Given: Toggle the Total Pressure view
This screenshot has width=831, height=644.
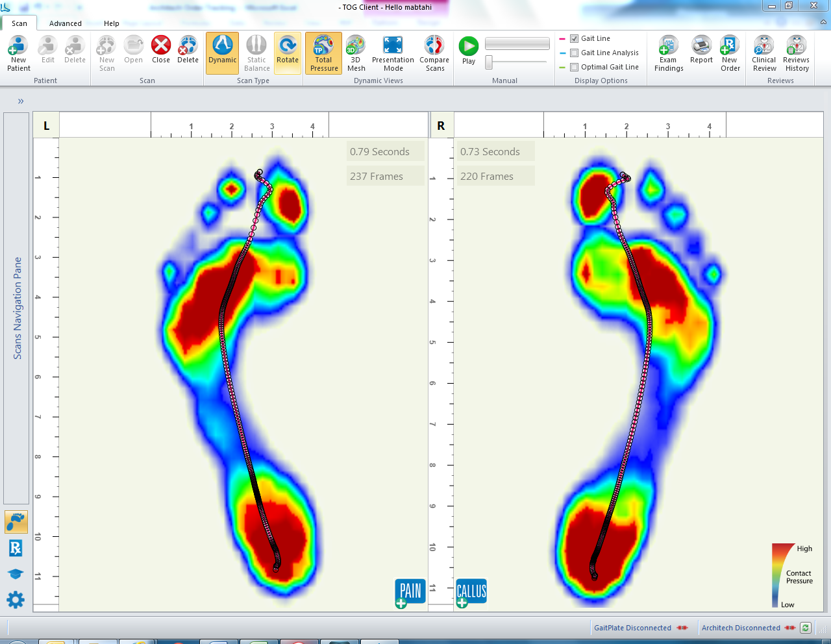Looking at the screenshot, I should click(324, 53).
